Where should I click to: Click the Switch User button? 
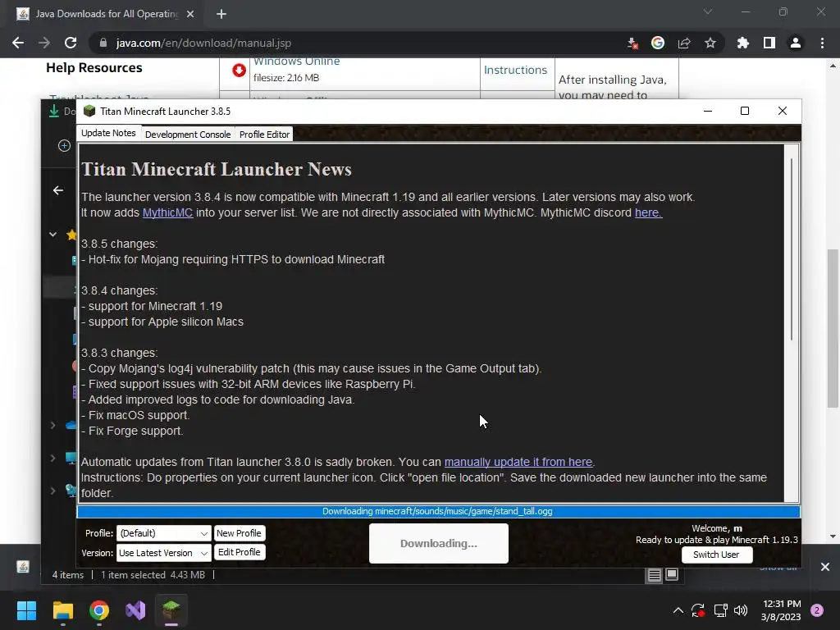click(x=716, y=555)
